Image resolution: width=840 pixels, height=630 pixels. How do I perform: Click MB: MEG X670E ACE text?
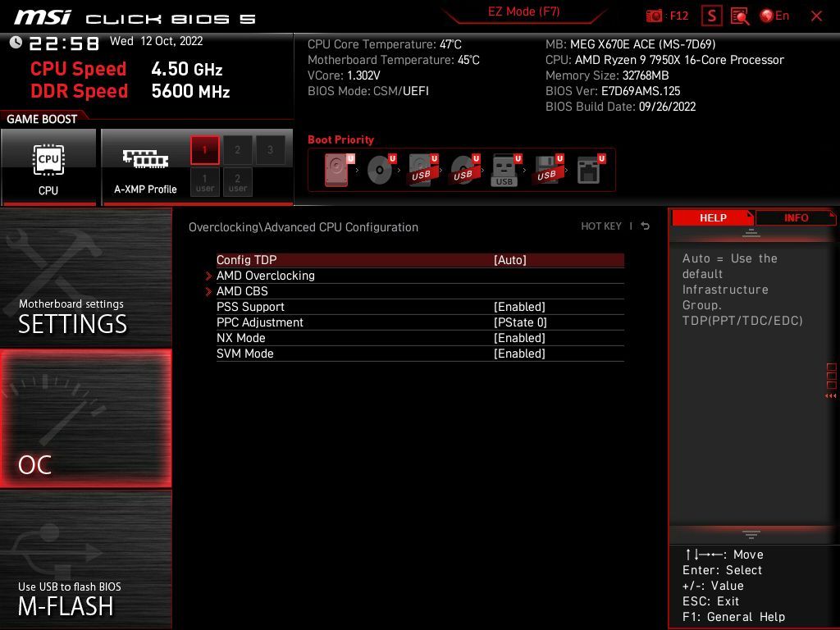point(631,44)
